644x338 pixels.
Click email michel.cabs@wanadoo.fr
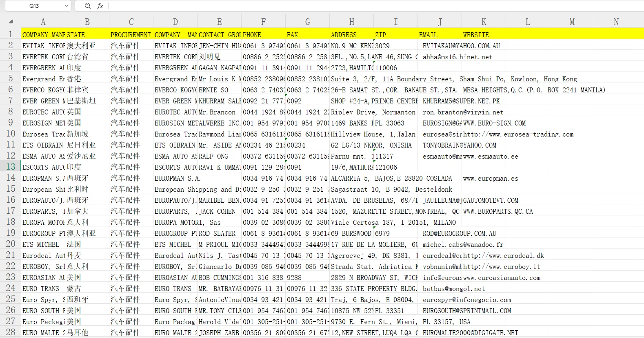(x=463, y=244)
